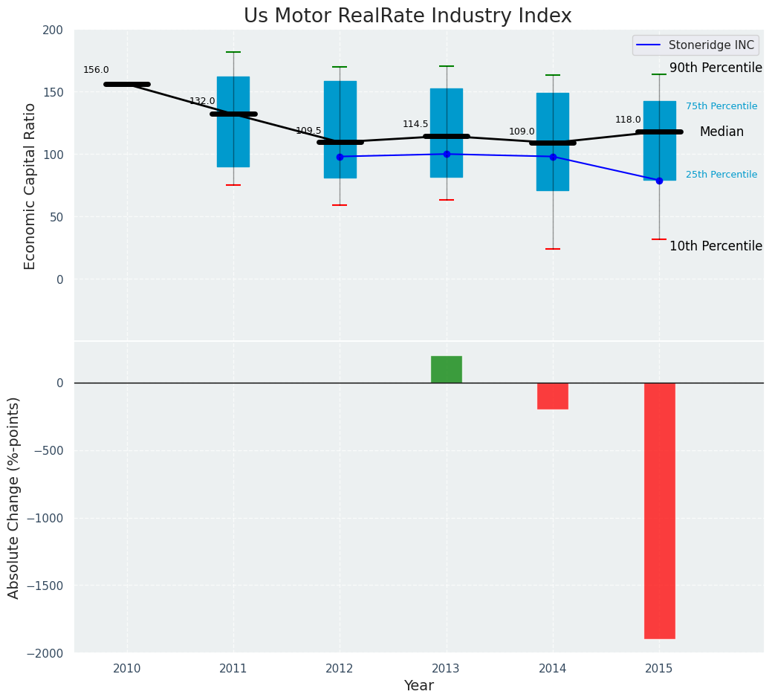Click the median value label '118.0'
772x700 pixels.
pos(628,120)
